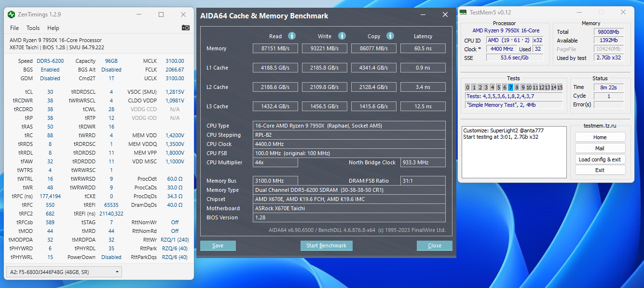Viewport: 644px width, 288px height.
Task: Click Save in AIDA64 benchmark window
Action: pos(218,245)
